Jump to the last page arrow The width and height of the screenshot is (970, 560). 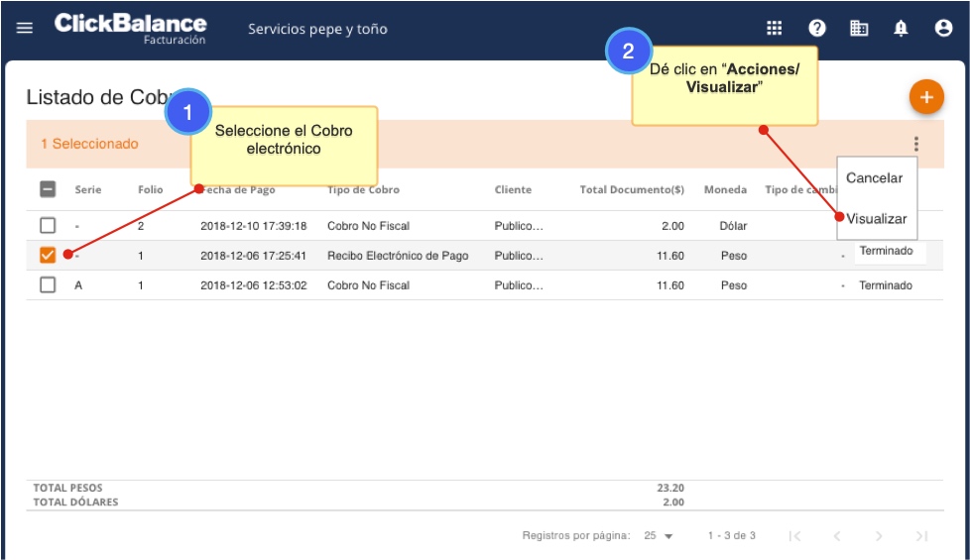[921, 535]
